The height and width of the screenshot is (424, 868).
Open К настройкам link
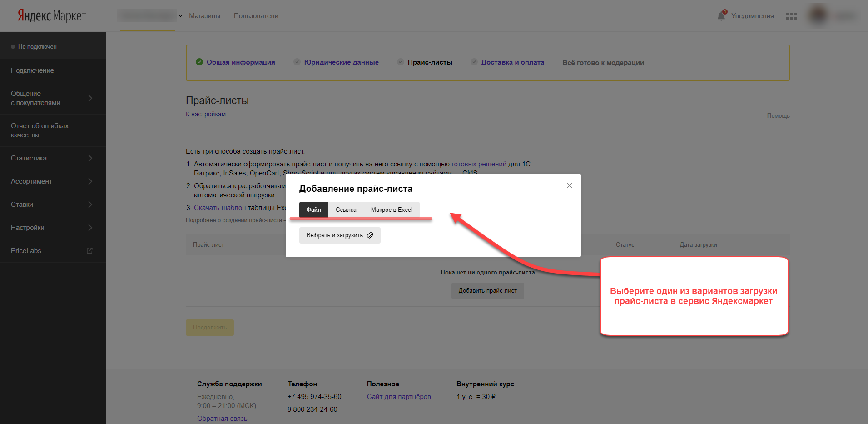pos(206,114)
